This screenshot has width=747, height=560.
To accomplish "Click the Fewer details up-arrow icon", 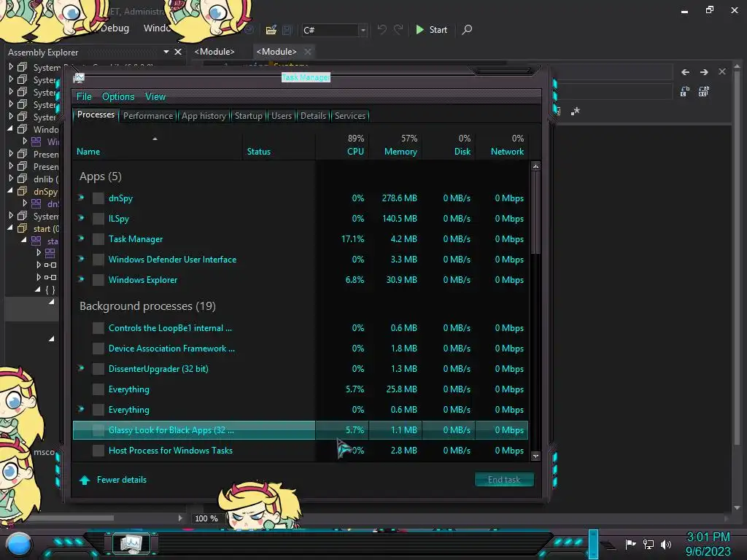I will 85,480.
